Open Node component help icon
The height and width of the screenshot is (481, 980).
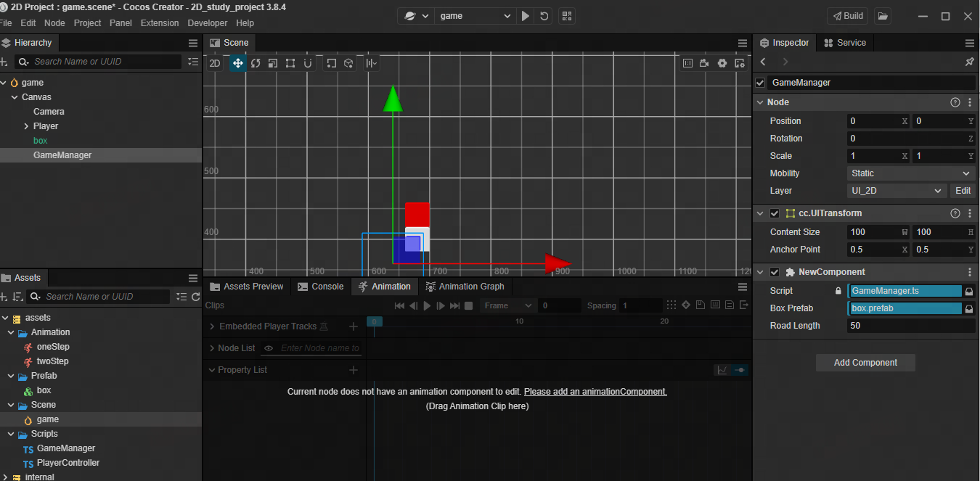(955, 102)
